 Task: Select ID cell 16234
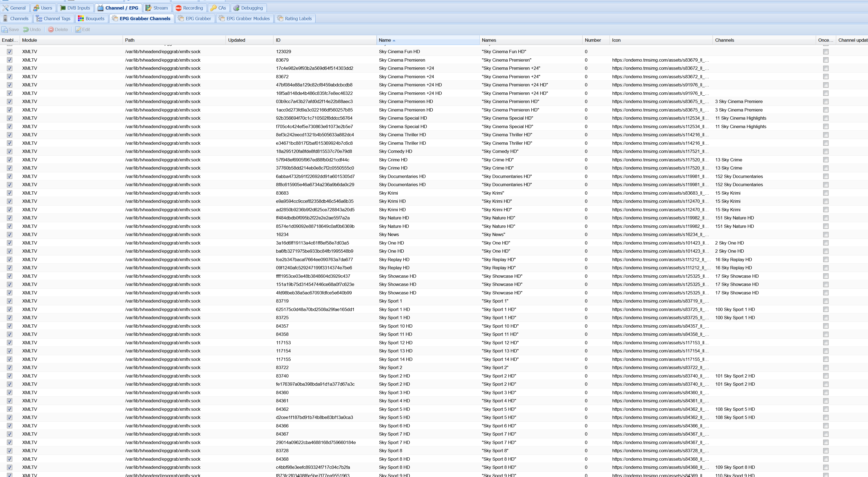pos(325,234)
